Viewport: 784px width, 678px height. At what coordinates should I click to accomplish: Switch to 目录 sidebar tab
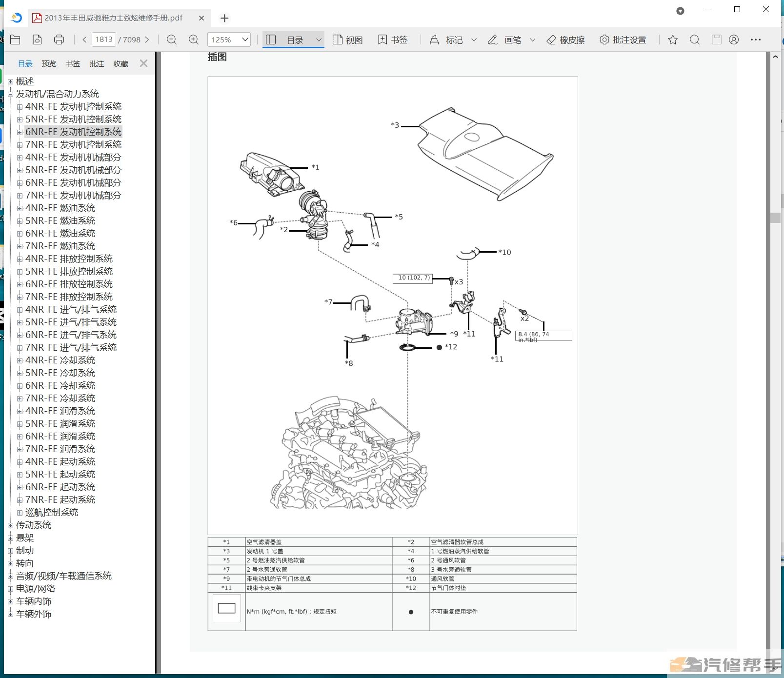tap(25, 64)
